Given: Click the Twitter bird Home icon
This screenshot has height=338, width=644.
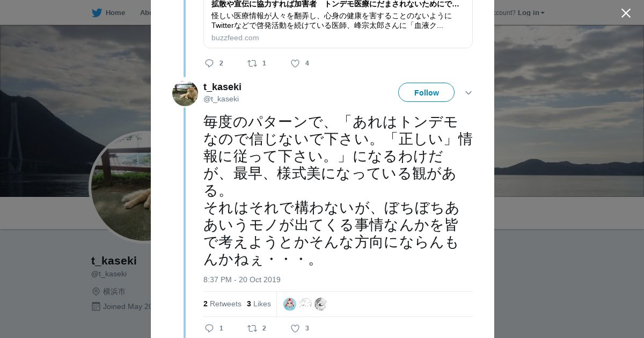Looking at the screenshot, I should coord(97,13).
